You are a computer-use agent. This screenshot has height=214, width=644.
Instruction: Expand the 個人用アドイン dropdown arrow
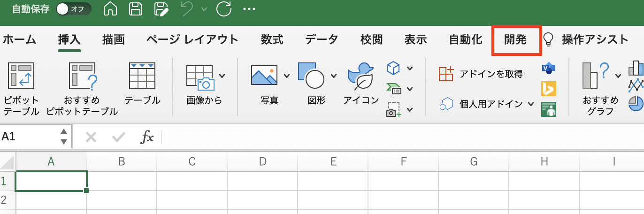[x=531, y=104]
